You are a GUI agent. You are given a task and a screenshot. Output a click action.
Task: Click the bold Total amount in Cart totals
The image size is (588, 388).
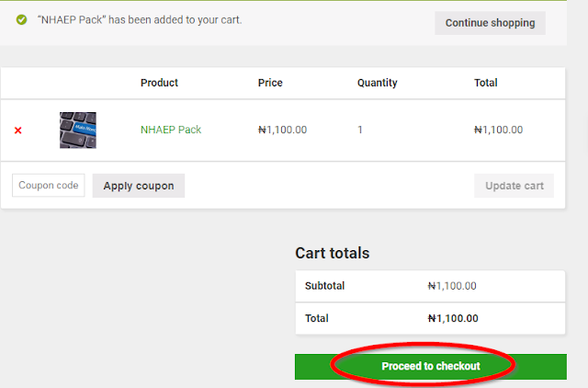[x=453, y=319]
